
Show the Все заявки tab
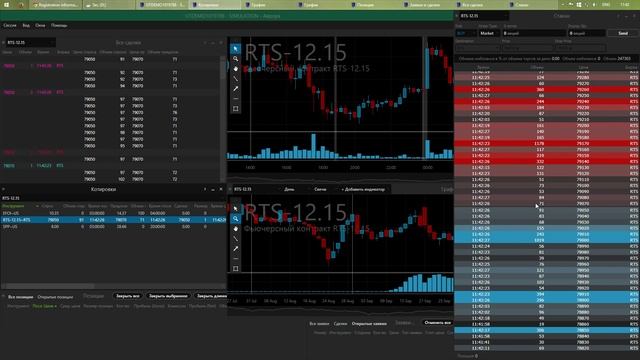(319, 324)
